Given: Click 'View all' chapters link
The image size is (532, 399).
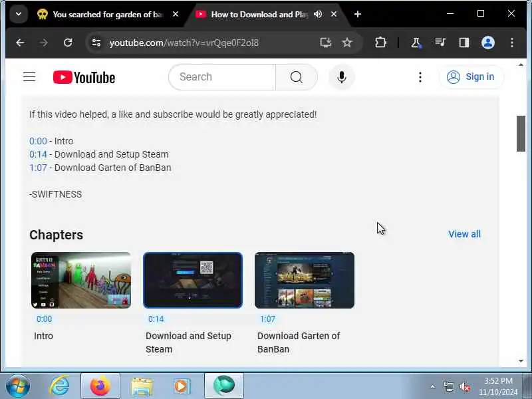Looking at the screenshot, I should [x=464, y=234].
